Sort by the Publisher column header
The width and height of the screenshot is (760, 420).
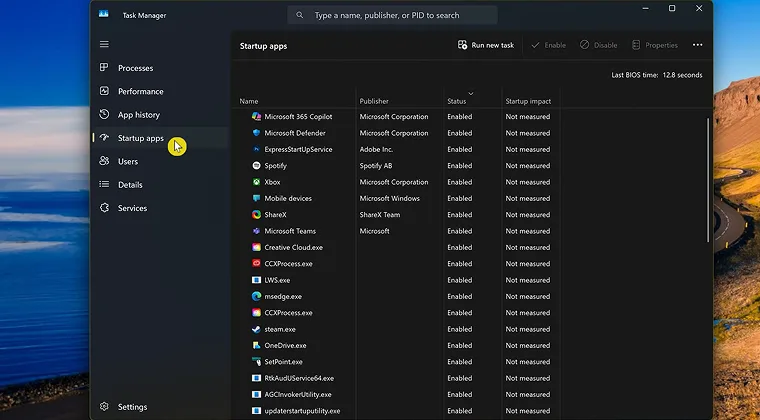[x=374, y=101]
